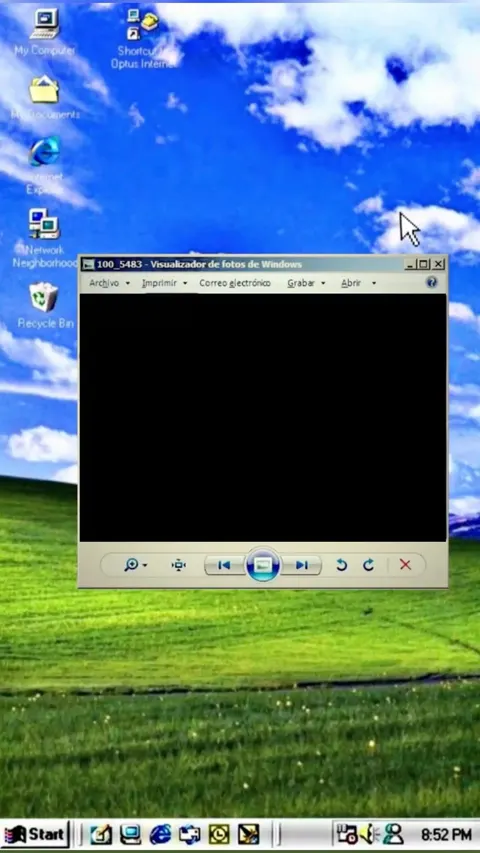Click the notepad quick launch icon
This screenshot has height=853, width=480.
[101, 835]
